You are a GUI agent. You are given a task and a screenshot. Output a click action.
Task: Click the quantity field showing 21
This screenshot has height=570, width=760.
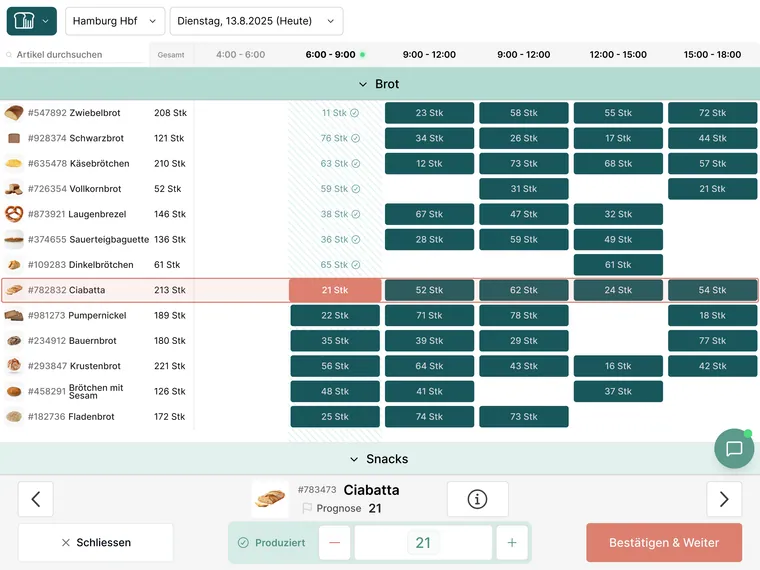[x=423, y=542]
